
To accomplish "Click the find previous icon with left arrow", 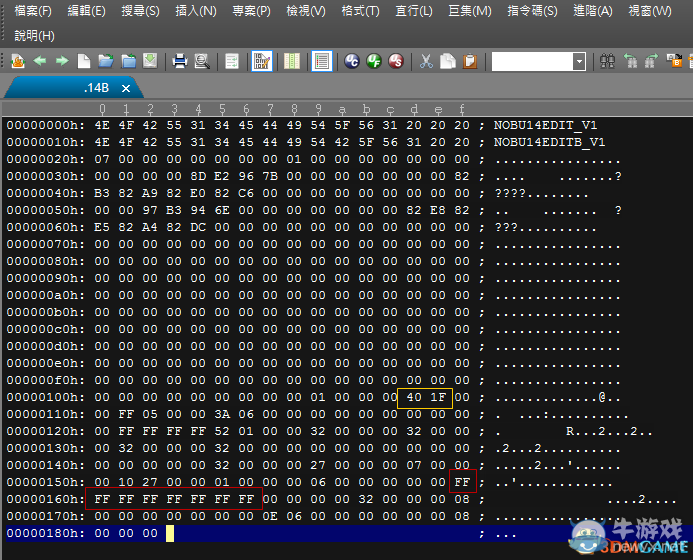I will 630,61.
